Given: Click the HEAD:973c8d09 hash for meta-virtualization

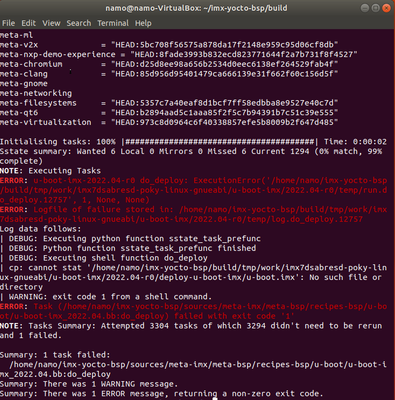Looking at the screenshot, I should [x=225, y=122].
